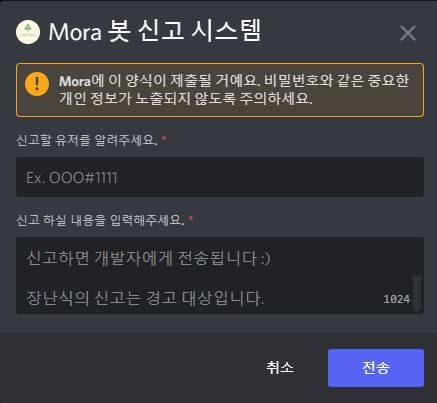The image size is (437, 403).
Task: Click the red asterisk beside content label
Action: tap(191, 218)
